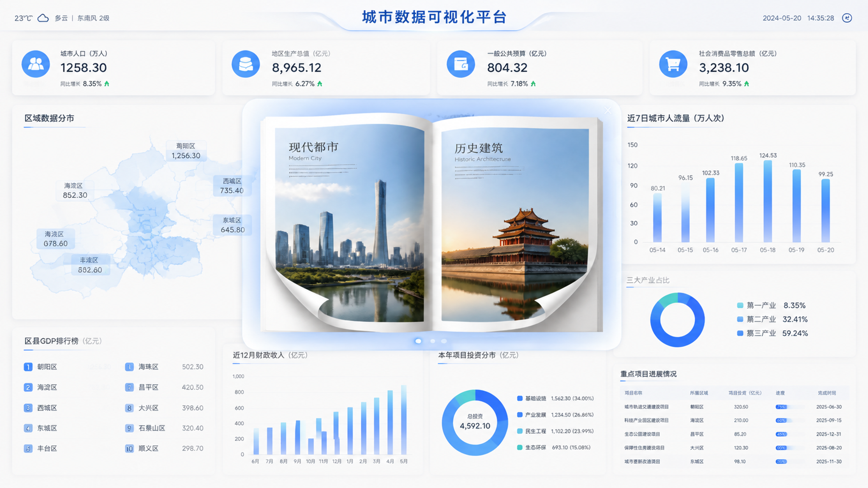The width and height of the screenshot is (868, 488).
Task: Toggle the 第二产业 legend swatch
Action: coord(740,319)
